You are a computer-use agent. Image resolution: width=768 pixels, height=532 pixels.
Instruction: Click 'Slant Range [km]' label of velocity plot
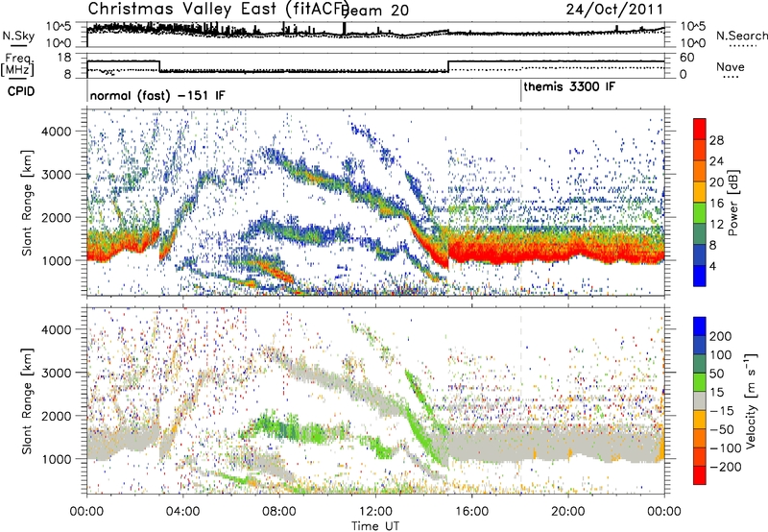(27, 401)
